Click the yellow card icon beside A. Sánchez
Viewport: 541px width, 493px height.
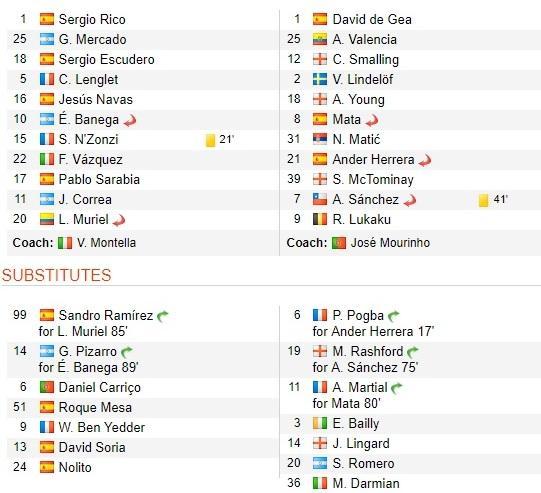pos(483,200)
